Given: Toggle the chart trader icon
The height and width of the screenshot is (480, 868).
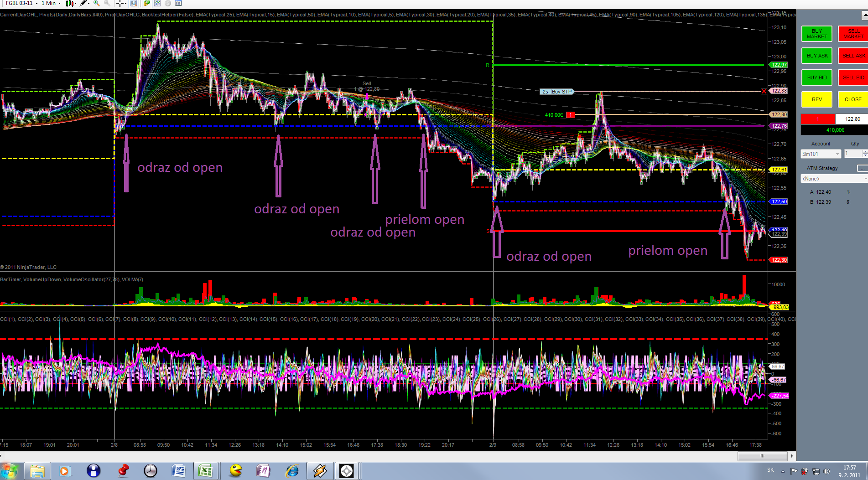Looking at the screenshot, I should click(x=147, y=3).
